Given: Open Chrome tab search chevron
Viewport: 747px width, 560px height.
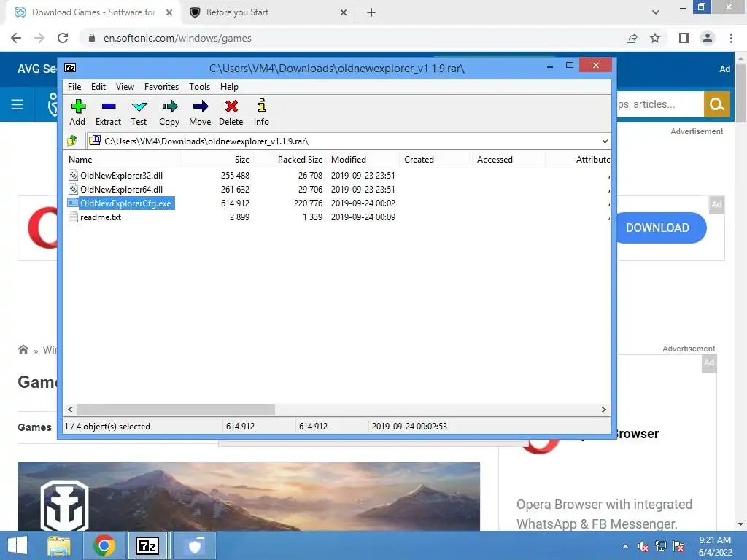Looking at the screenshot, I should click(656, 12).
